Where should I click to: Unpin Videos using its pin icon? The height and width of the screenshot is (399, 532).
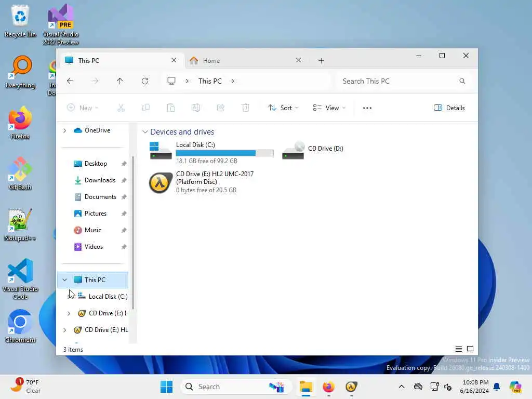[x=124, y=247]
